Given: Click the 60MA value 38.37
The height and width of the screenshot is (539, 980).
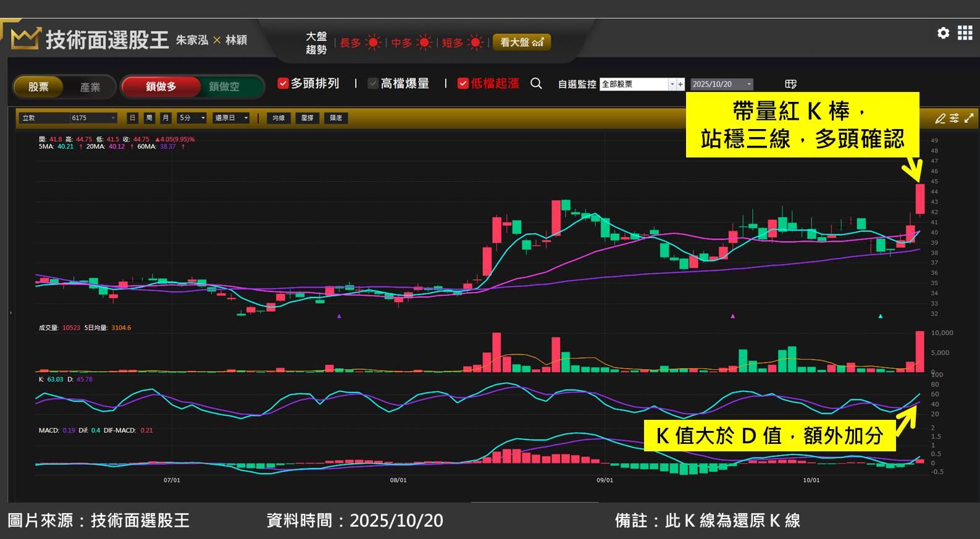Looking at the screenshot, I should (x=168, y=147).
